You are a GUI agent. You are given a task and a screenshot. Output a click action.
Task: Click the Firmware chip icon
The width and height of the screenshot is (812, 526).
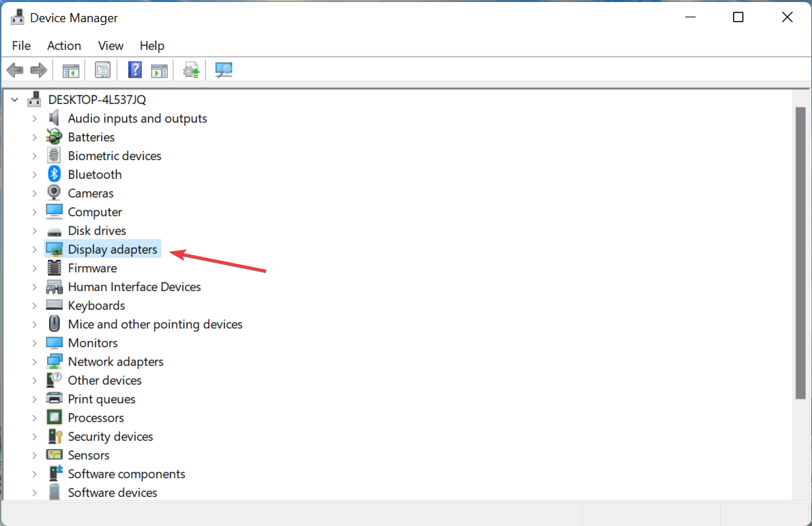(x=54, y=268)
